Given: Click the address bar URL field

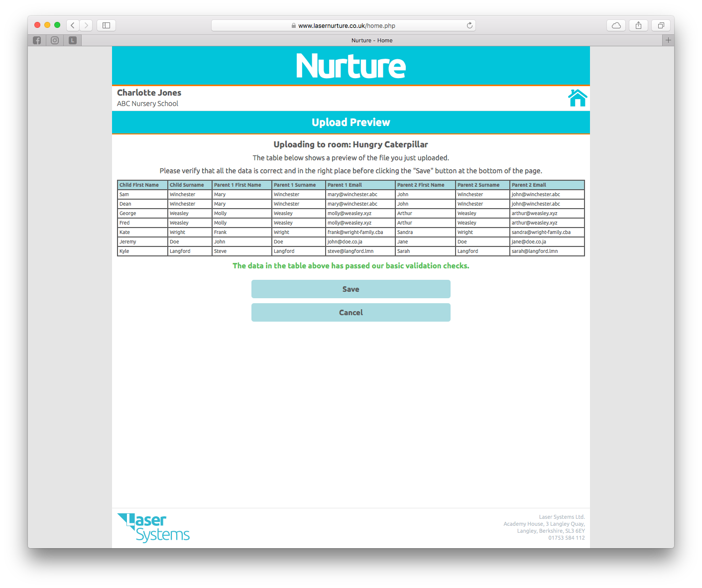Looking at the screenshot, I should pos(344,25).
